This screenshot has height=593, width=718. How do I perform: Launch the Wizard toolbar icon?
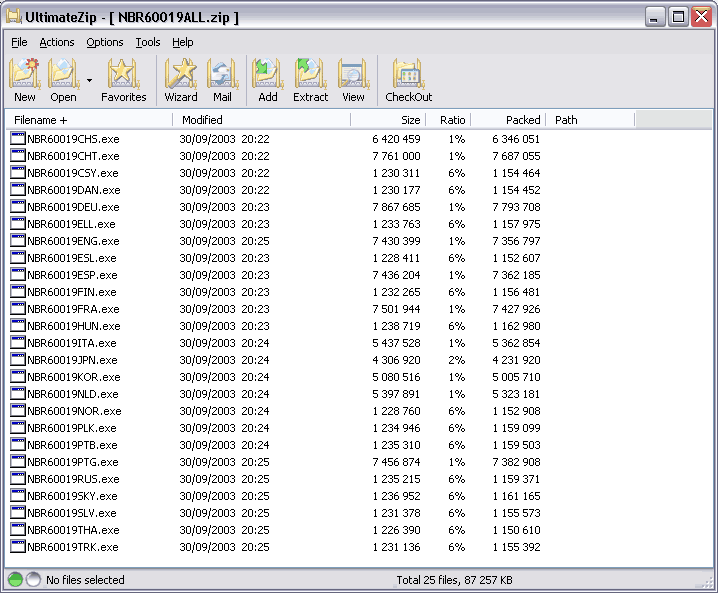pos(181,80)
